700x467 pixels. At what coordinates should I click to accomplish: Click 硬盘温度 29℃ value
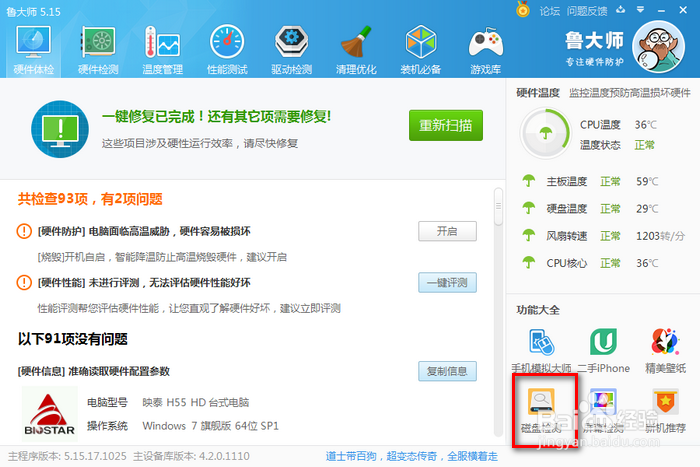click(x=647, y=208)
